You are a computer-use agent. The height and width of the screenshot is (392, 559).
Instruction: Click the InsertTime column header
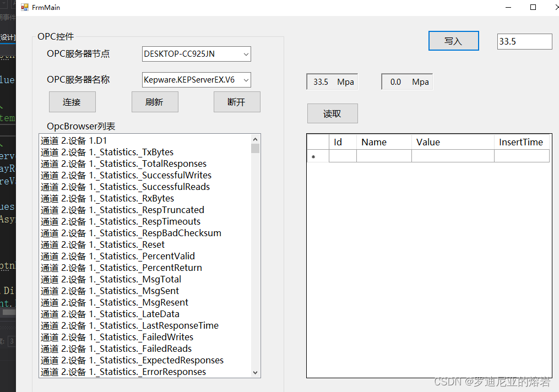[x=521, y=142]
